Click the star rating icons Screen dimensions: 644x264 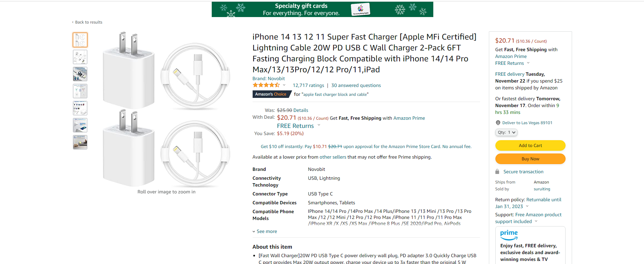266,85
